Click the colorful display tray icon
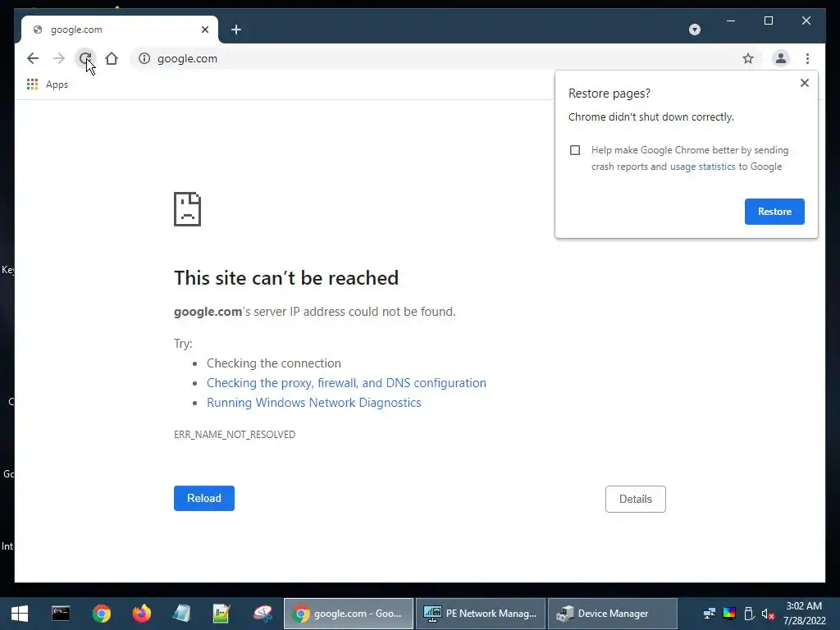This screenshot has width=840, height=630. (729, 614)
